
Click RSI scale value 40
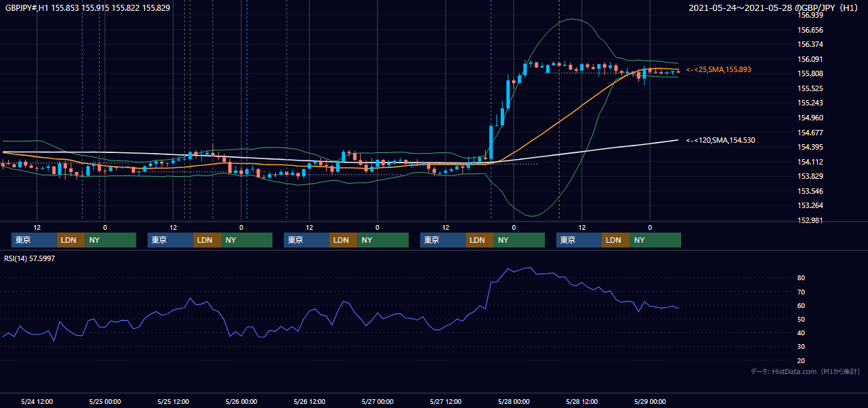[x=801, y=333]
